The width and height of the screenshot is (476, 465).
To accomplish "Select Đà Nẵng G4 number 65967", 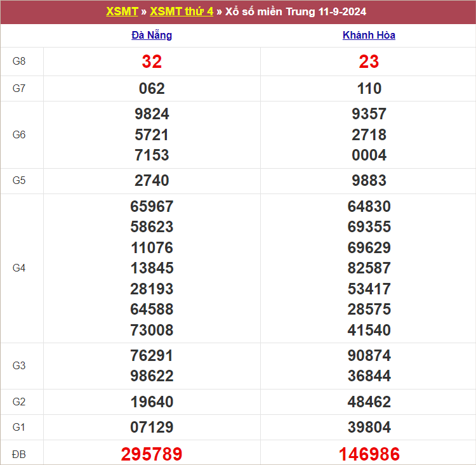I will tap(152, 206).
